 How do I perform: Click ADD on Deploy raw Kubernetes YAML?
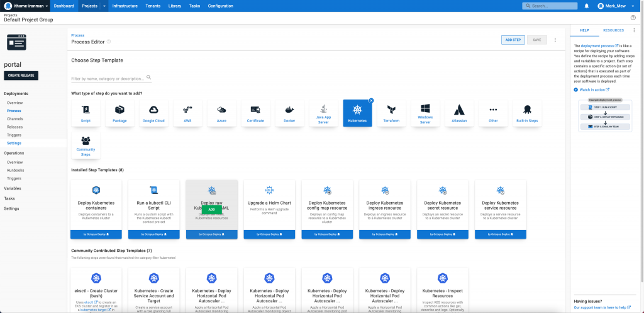[211, 210]
